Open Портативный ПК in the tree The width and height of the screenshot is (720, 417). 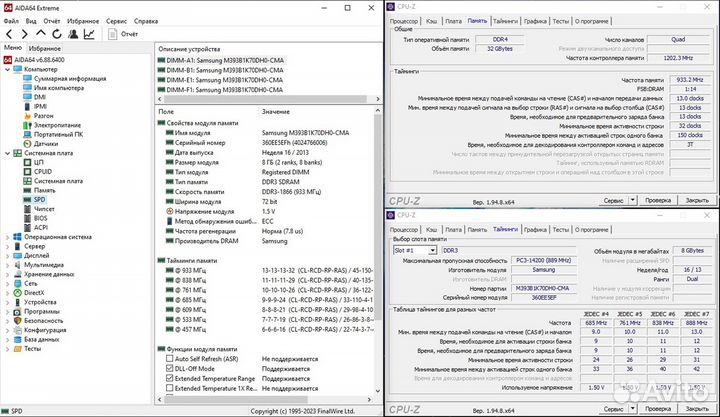pos(58,134)
